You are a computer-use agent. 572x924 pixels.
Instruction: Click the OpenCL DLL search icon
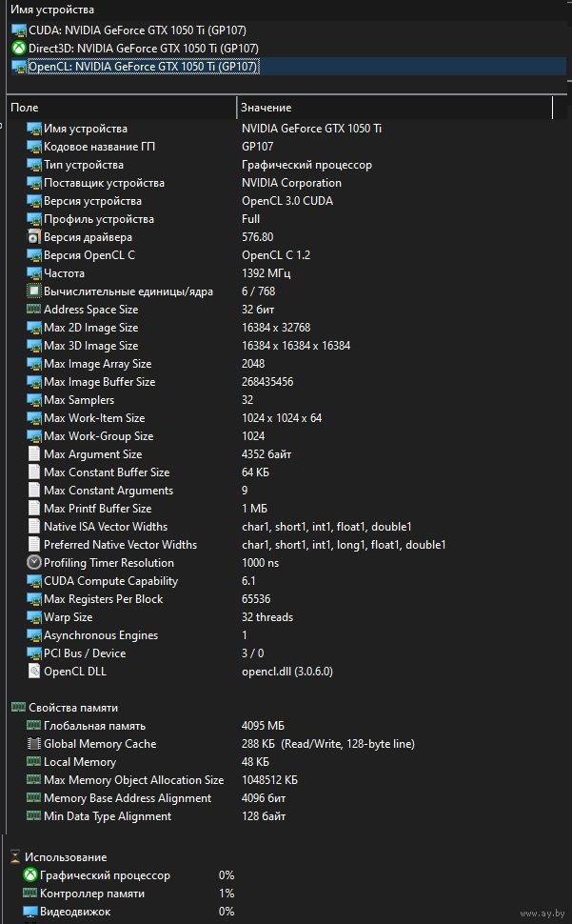[x=34, y=672]
